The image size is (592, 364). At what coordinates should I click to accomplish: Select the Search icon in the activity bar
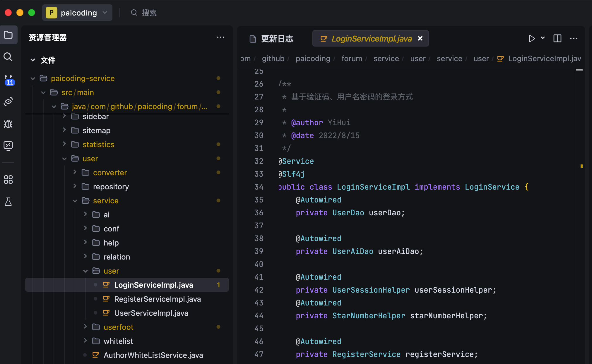[x=8, y=57]
